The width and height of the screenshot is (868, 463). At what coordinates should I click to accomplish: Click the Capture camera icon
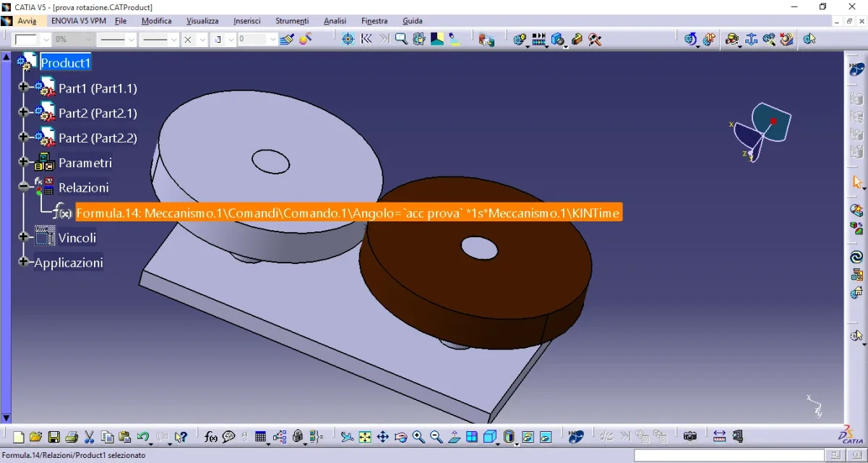coord(690,436)
